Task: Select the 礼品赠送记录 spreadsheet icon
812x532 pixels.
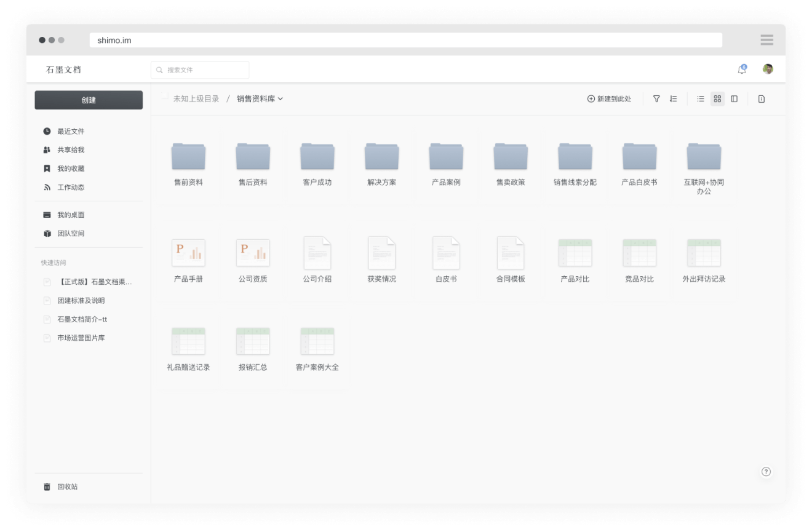Action: coord(188,341)
